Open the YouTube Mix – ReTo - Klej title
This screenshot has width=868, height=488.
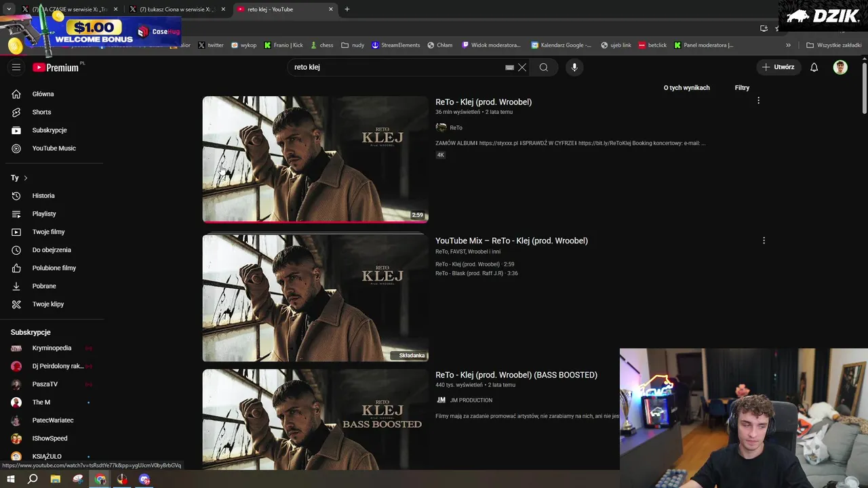tap(511, 241)
